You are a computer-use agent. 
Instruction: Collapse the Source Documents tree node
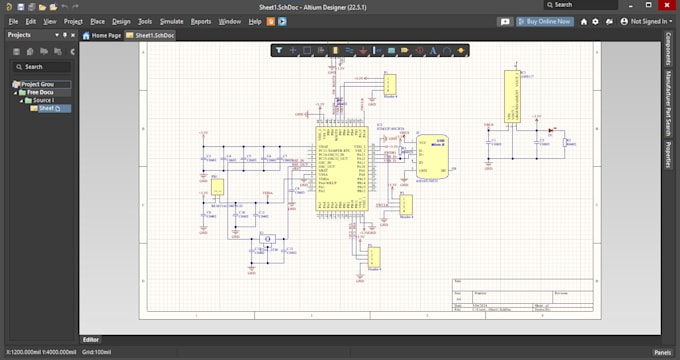coord(21,100)
